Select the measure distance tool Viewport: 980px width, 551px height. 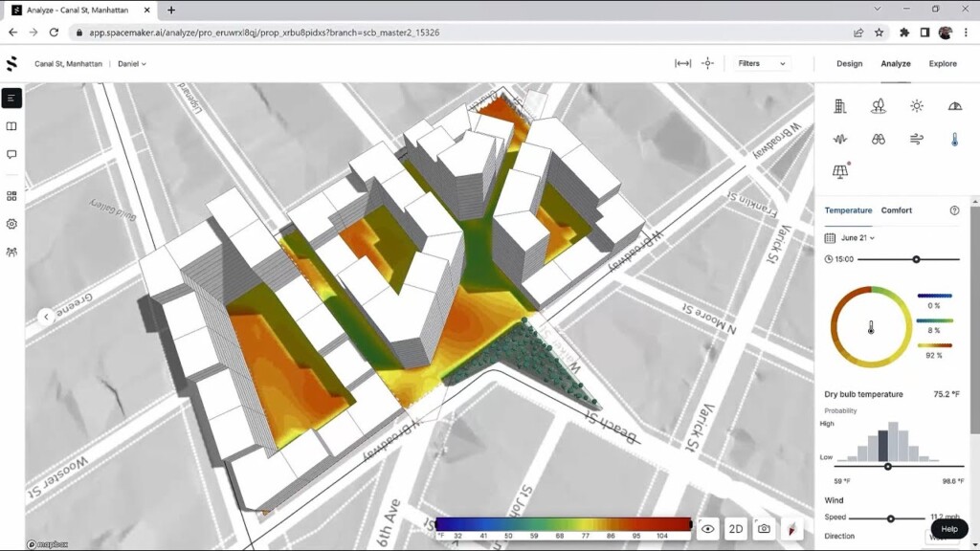pyautogui.click(x=682, y=63)
